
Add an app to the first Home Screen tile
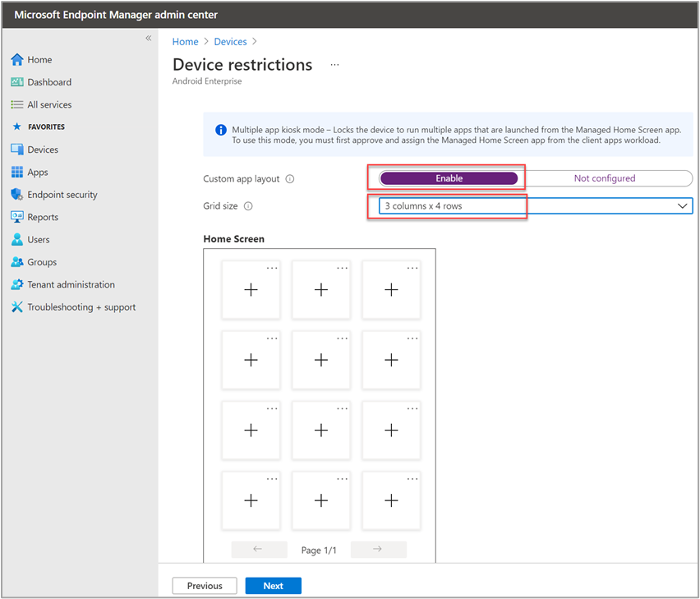point(251,290)
